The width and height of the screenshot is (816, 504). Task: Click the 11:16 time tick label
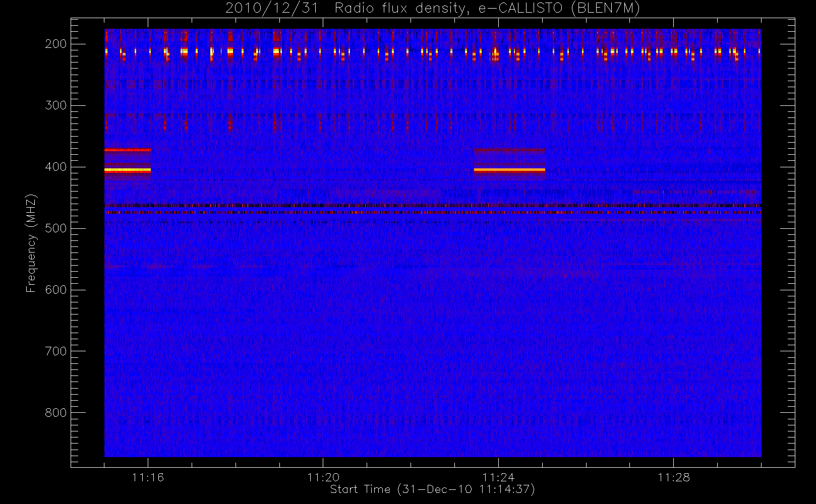(148, 477)
